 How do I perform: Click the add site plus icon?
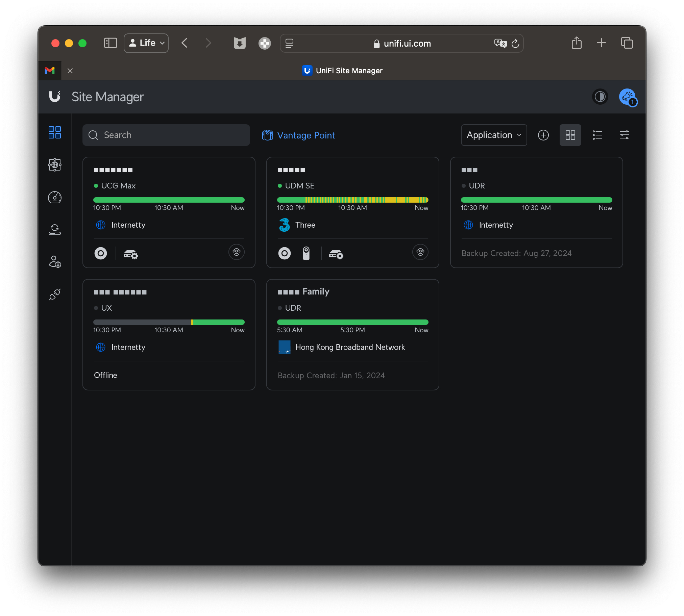tap(543, 135)
